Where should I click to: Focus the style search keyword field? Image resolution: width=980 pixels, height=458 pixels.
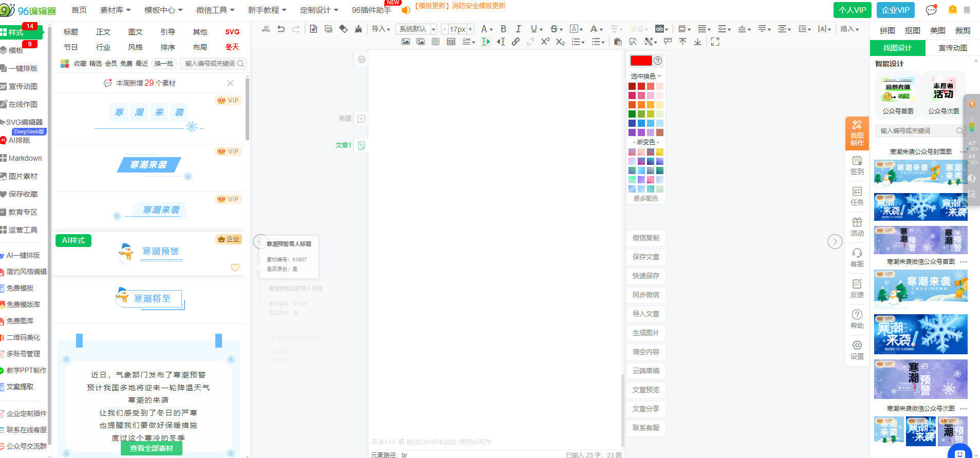click(214, 64)
